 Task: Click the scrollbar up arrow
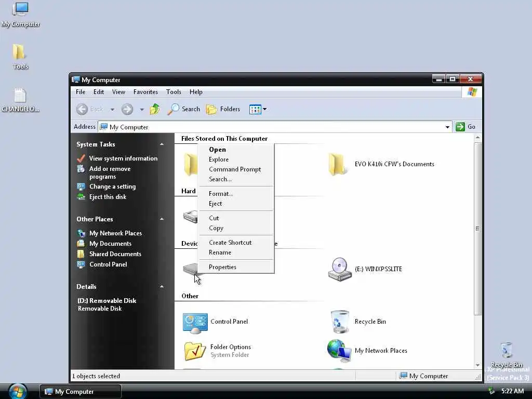coord(477,138)
